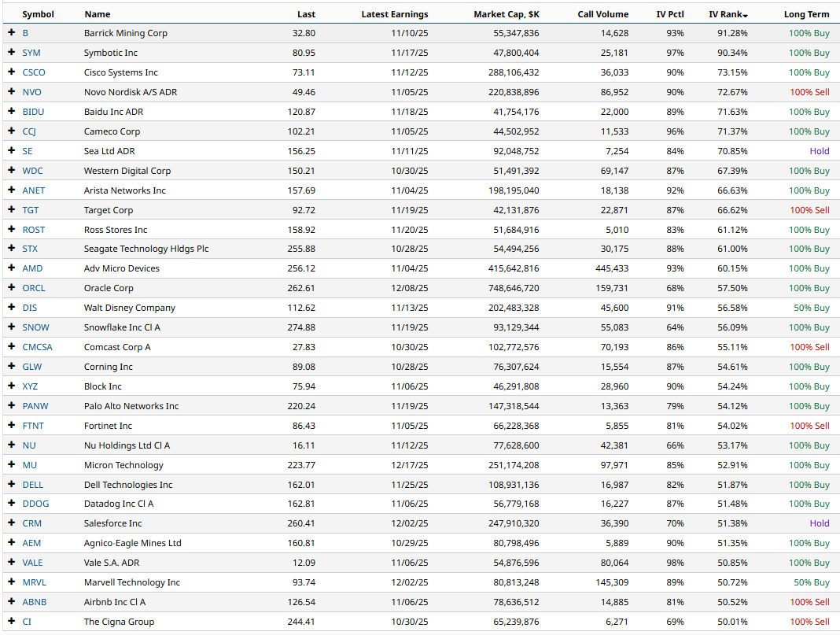Expand the plus icon beside WDC

tap(11, 170)
